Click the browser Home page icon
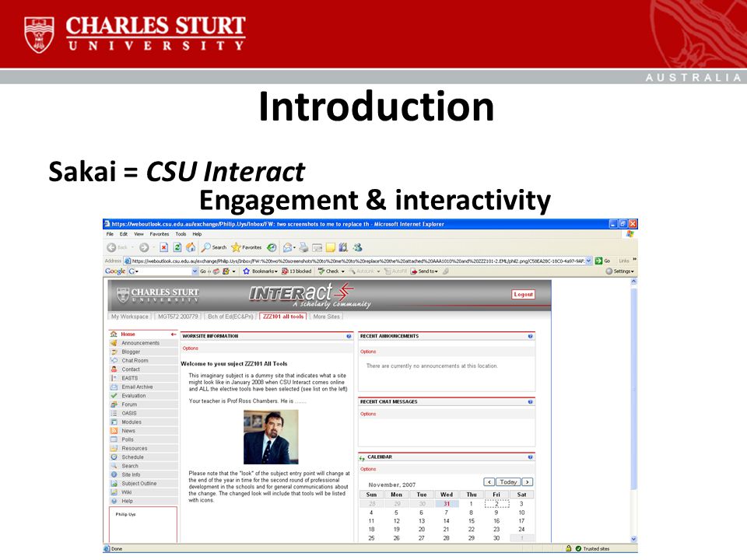Screen dimensions: 747x560 [x=191, y=247]
